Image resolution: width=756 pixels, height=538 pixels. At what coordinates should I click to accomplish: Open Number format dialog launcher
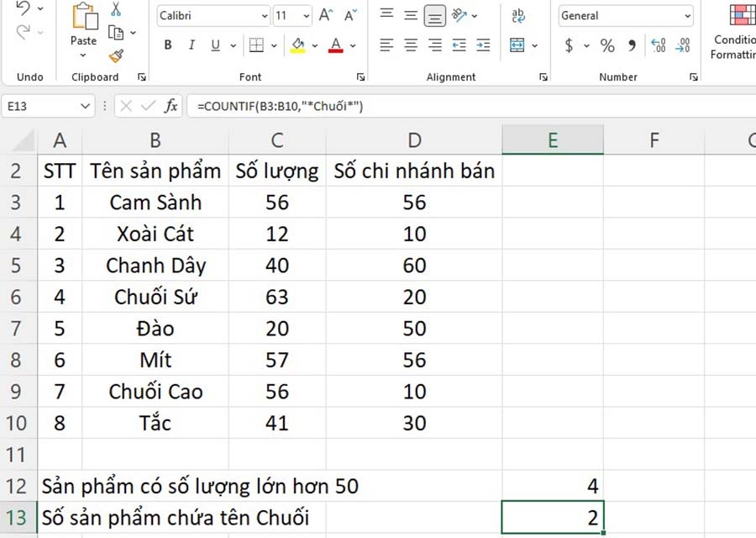694,76
